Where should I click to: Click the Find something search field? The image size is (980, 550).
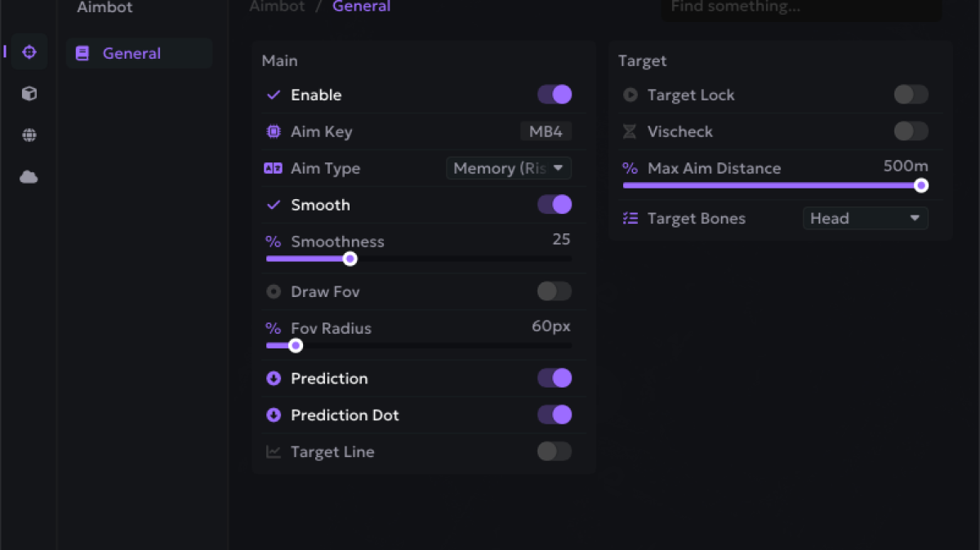click(800, 8)
